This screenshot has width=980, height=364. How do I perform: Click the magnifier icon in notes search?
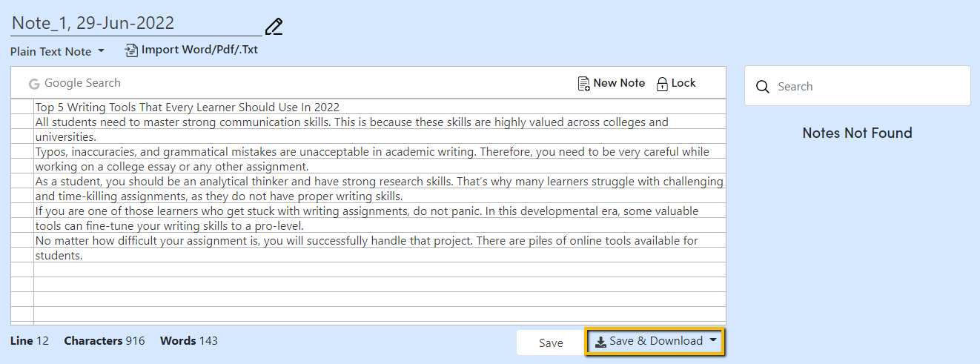coord(763,87)
